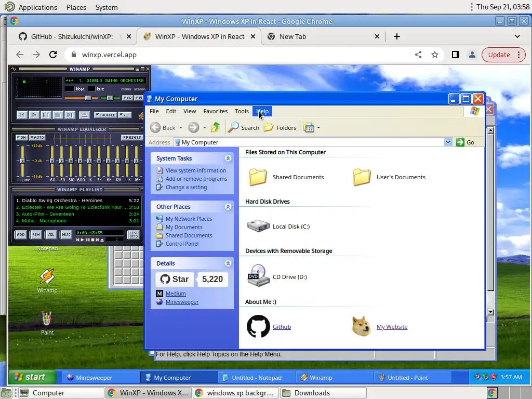This screenshot has height=399, width=532.
Task: Click the Views toolbar icon
Action: coord(309,128)
